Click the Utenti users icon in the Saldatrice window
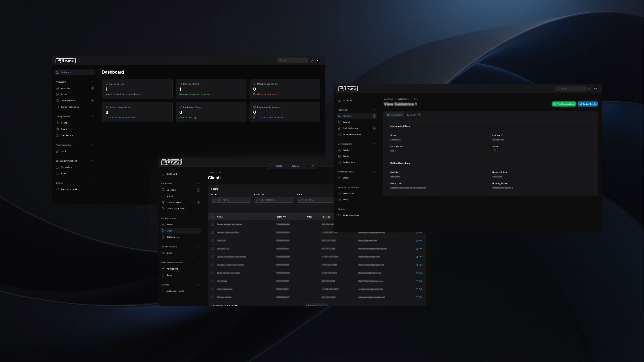Screen dimensions: 644x362 (x=340, y=178)
